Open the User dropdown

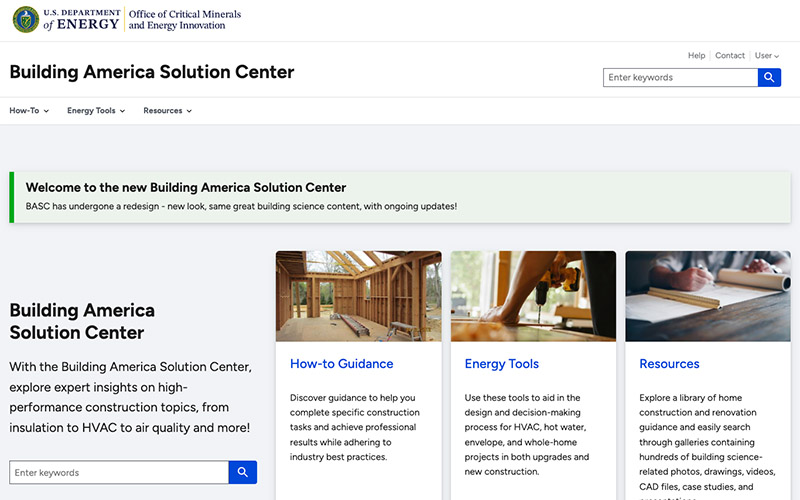(x=767, y=56)
